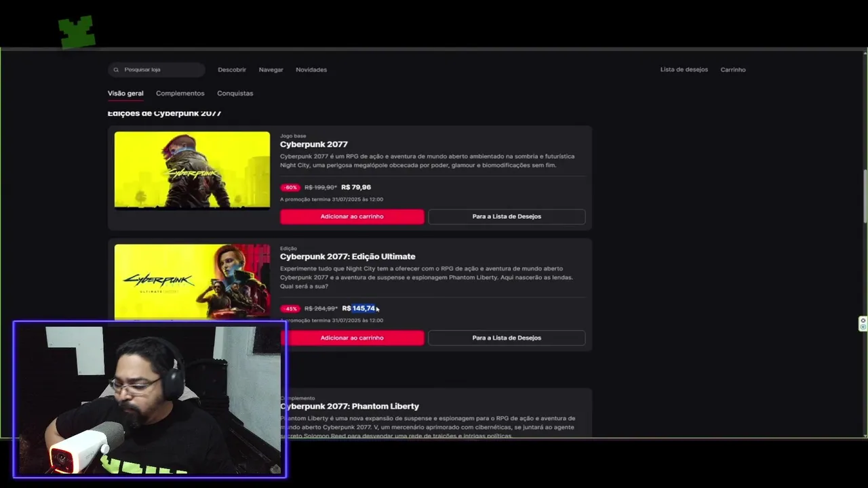Switch to the Conquistas tab
This screenshot has height=488, width=868.
click(235, 94)
